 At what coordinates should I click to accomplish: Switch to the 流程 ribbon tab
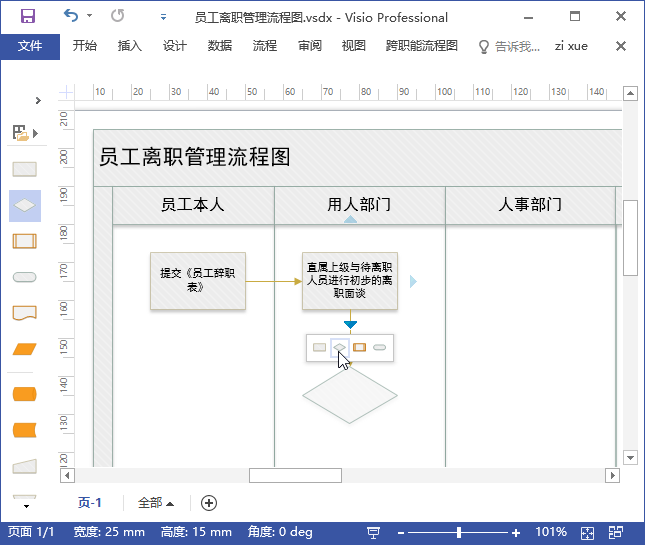[264, 46]
